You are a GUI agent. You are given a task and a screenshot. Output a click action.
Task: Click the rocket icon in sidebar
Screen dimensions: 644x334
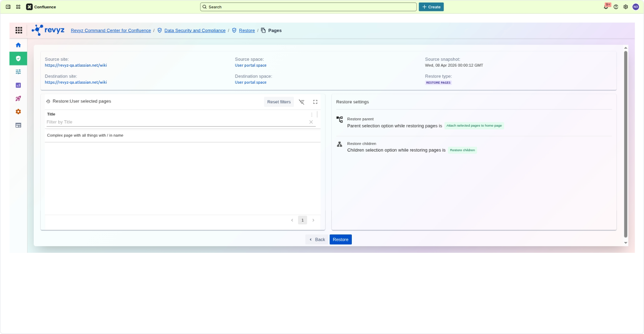tap(18, 99)
